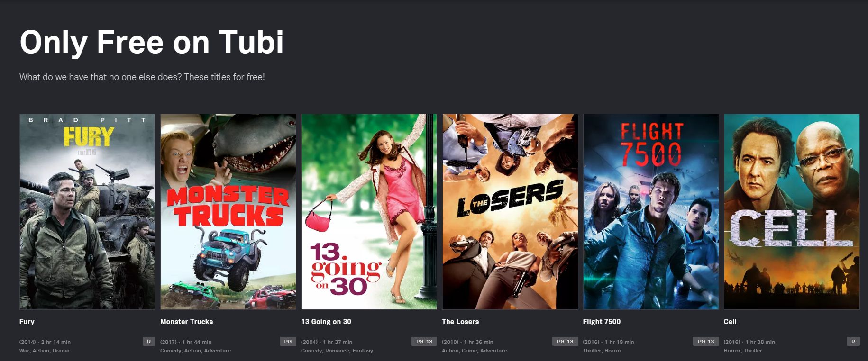Viewport: 868px width, 361px height.
Task: Click the Cell title link
Action: (x=730, y=322)
